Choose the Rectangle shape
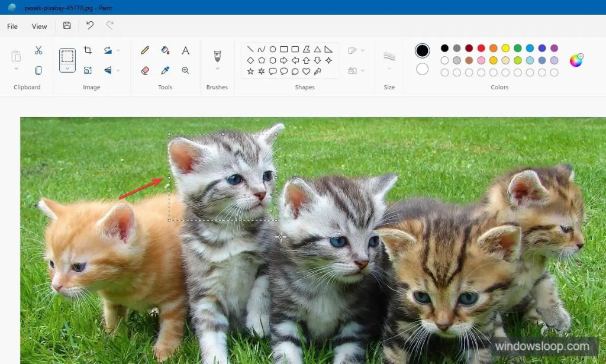The height and width of the screenshot is (364, 606). coord(283,49)
